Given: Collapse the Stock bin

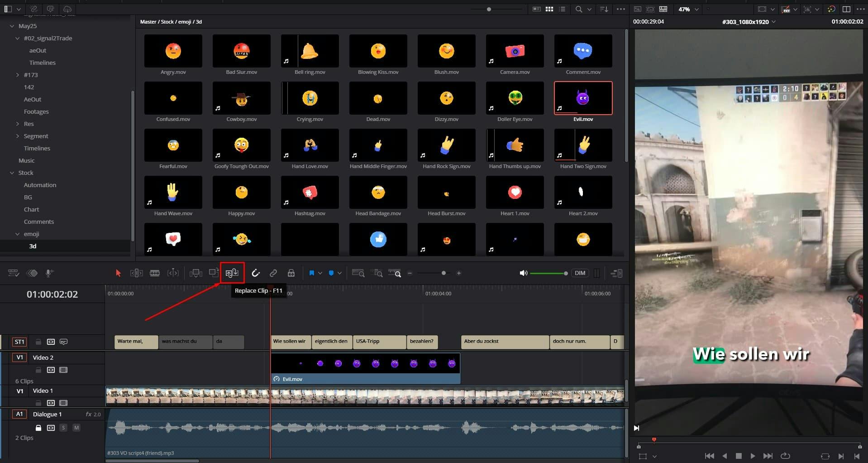Looking at the screenshot, I should click(12, 173).
